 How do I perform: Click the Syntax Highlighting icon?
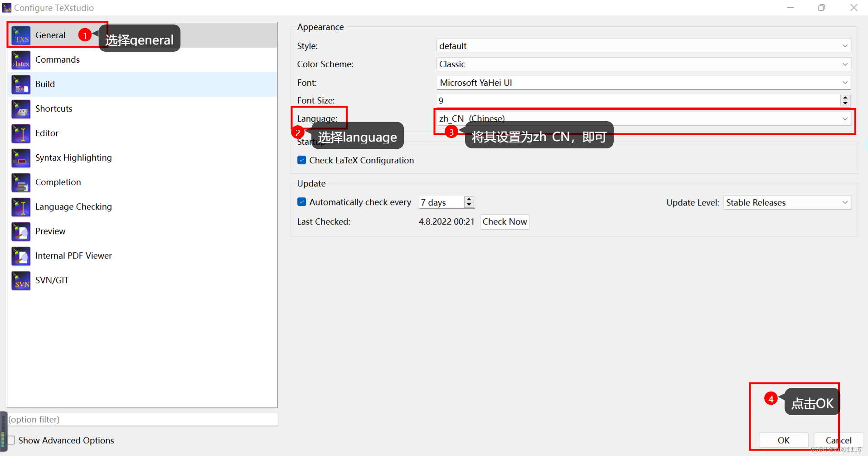click(x=21, y=158)
